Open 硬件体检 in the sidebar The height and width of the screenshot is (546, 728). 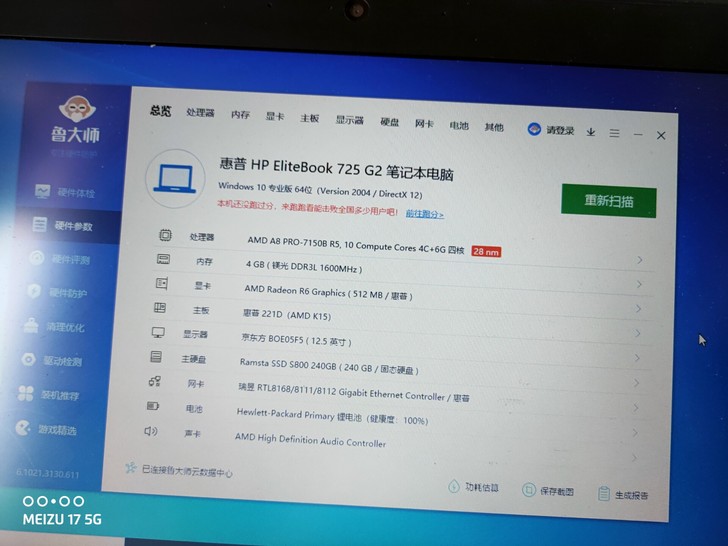pyautogui.click(x=66, y=192)
